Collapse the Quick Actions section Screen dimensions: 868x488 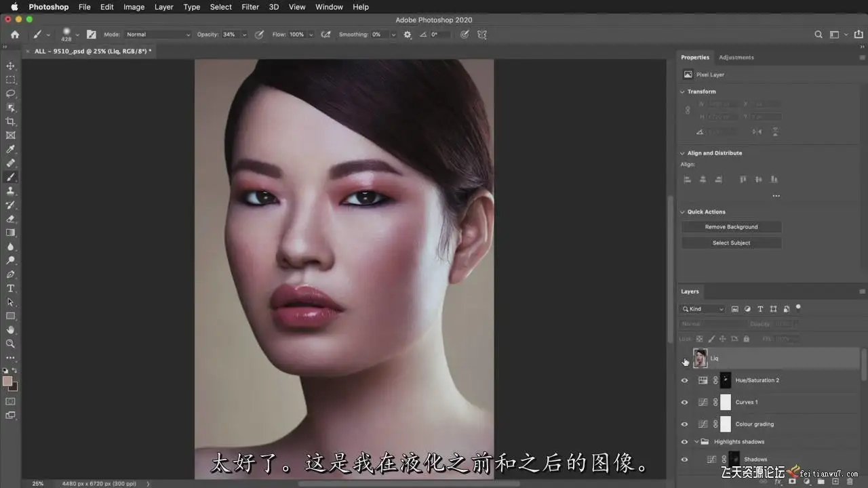tap(683, 212)
